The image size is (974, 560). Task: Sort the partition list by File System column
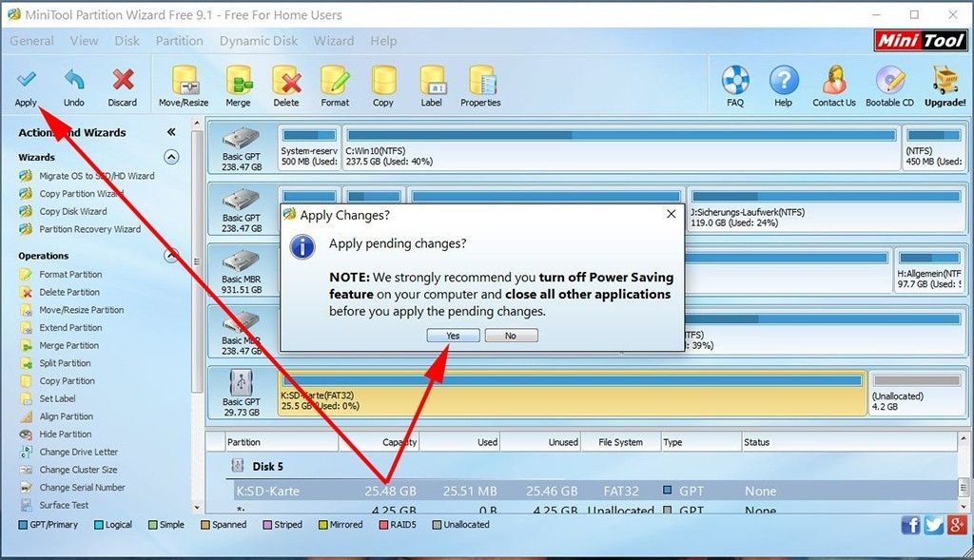tap(620, 442)
